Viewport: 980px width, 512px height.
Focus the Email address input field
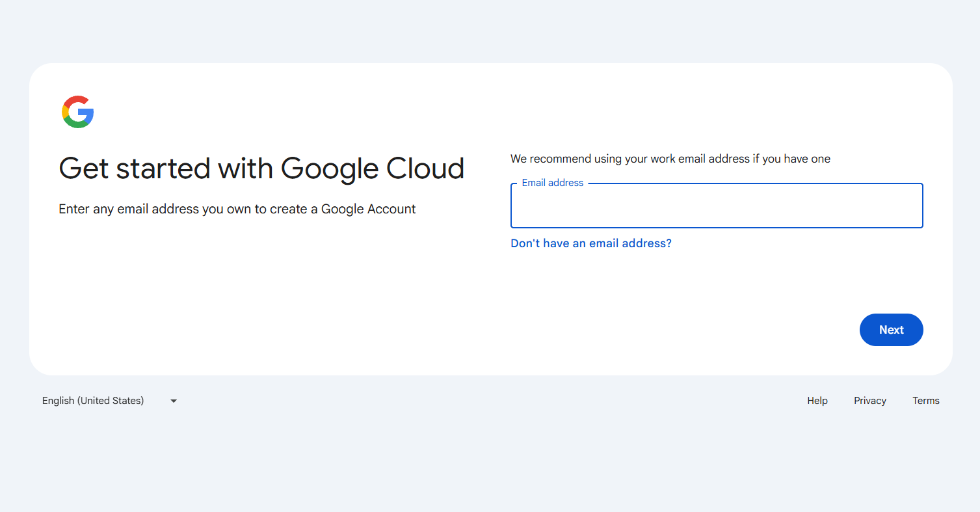click(716, 208)
